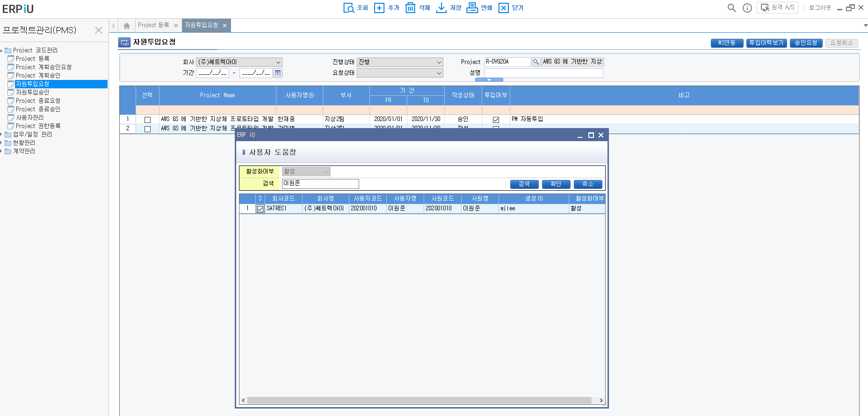Click the 삭제 trash icon in toolbar
This screenshot has width=868, height=416.
tap(410, 8)
